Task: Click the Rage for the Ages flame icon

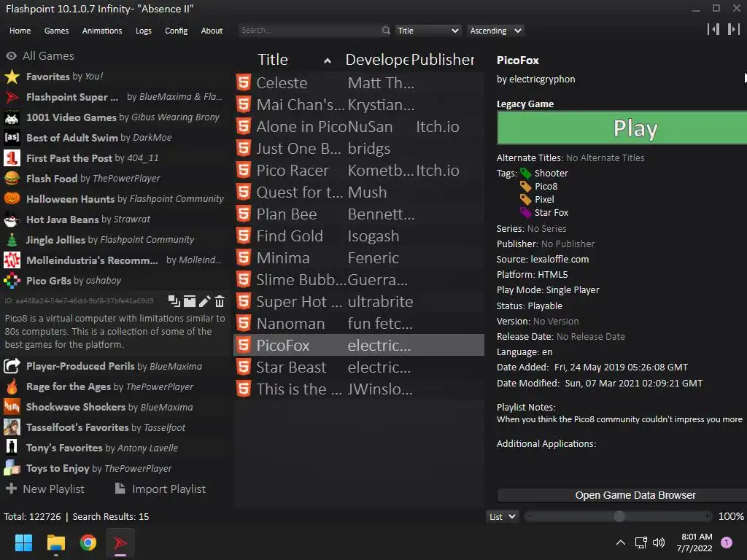Action: pyautogui.click(x=12, y=386)
